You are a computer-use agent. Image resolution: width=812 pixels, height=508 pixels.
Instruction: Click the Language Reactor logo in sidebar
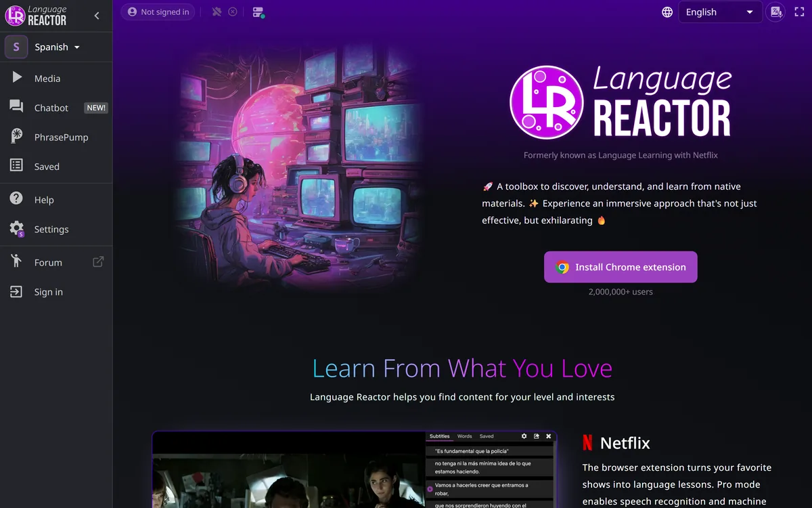pyautogui.click(x=37, y=16)
